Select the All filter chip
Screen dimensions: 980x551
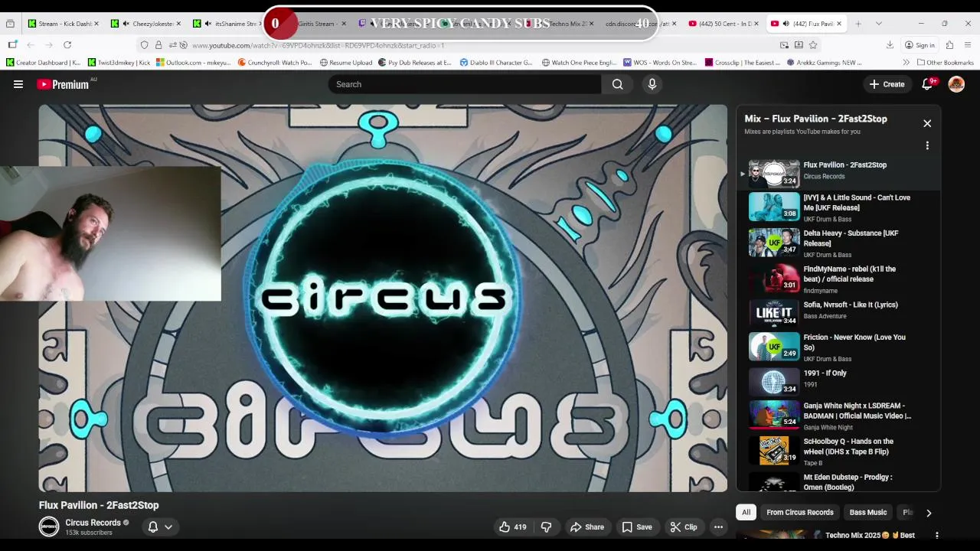pyautogui.click(x=746, y=513)
